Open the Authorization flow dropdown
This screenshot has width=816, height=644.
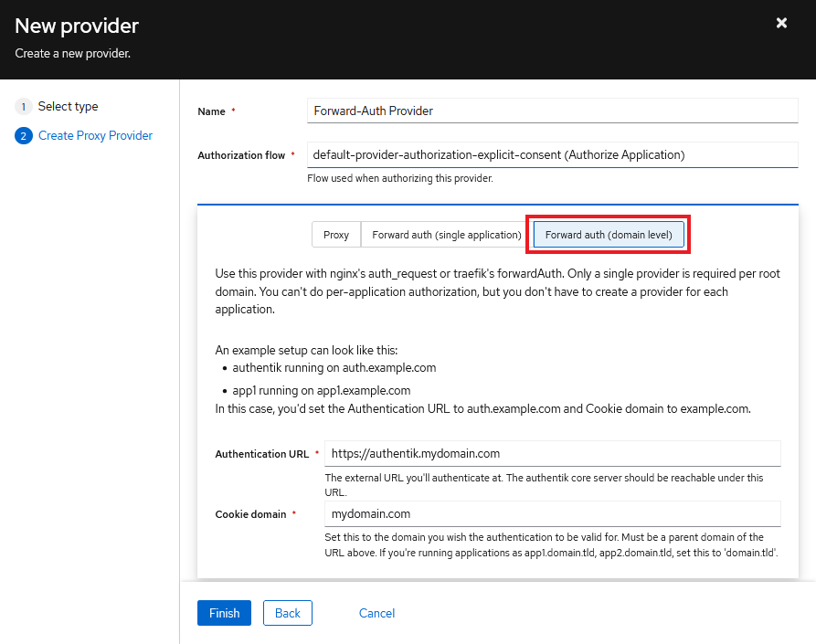coord(552,155)
